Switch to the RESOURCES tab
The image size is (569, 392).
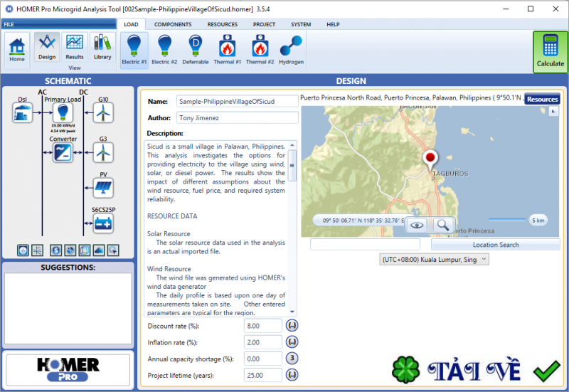tap(223, 24)
